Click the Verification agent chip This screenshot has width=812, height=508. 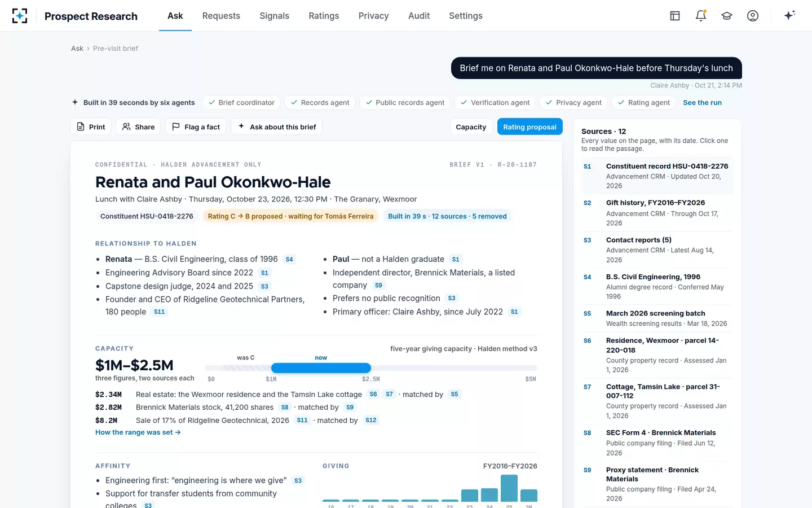click(x=495, y=103)
